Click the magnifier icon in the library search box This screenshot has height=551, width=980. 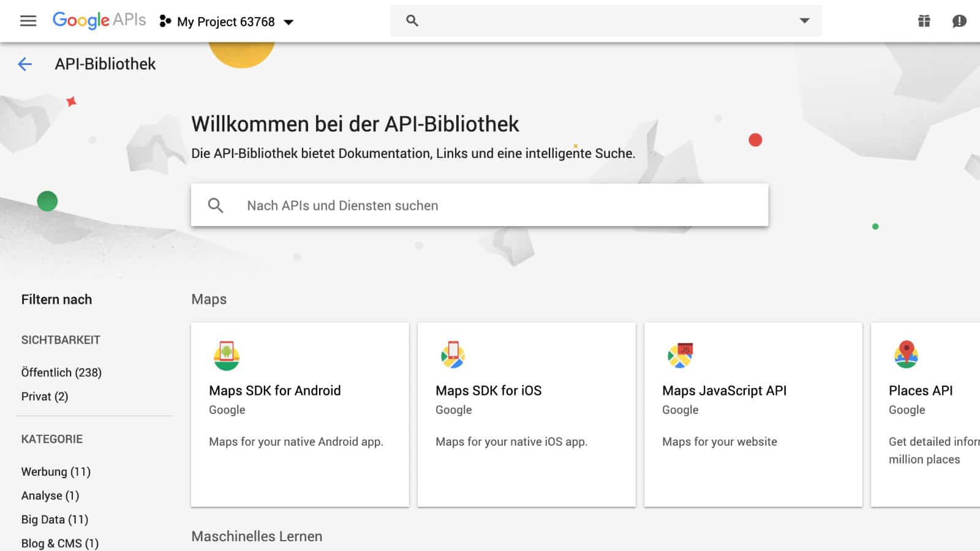click(x=216, y=205)
